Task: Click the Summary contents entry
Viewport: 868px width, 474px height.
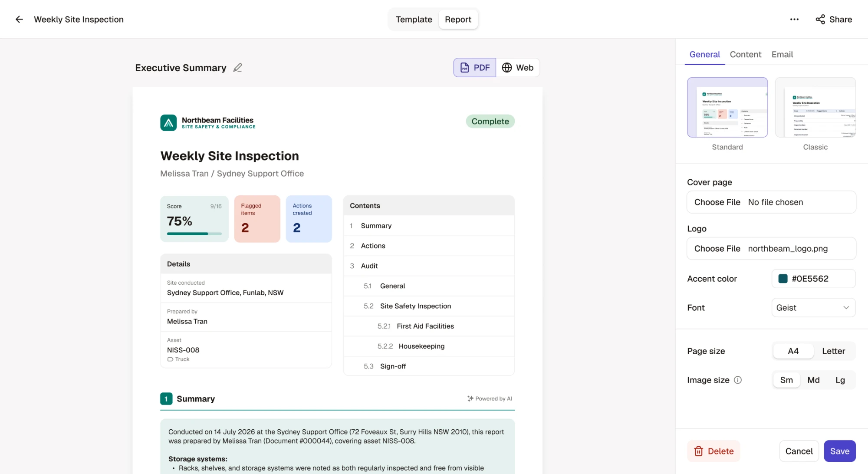Action: pos(429,226)
